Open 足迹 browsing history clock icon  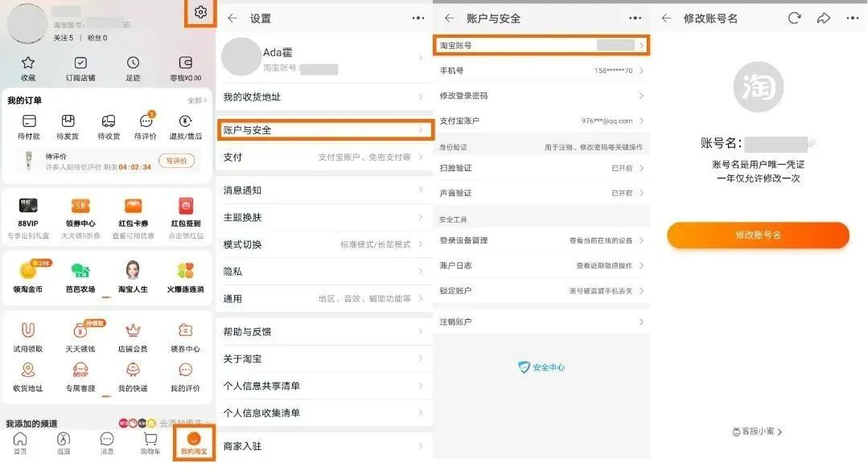[x=133, y=63]
